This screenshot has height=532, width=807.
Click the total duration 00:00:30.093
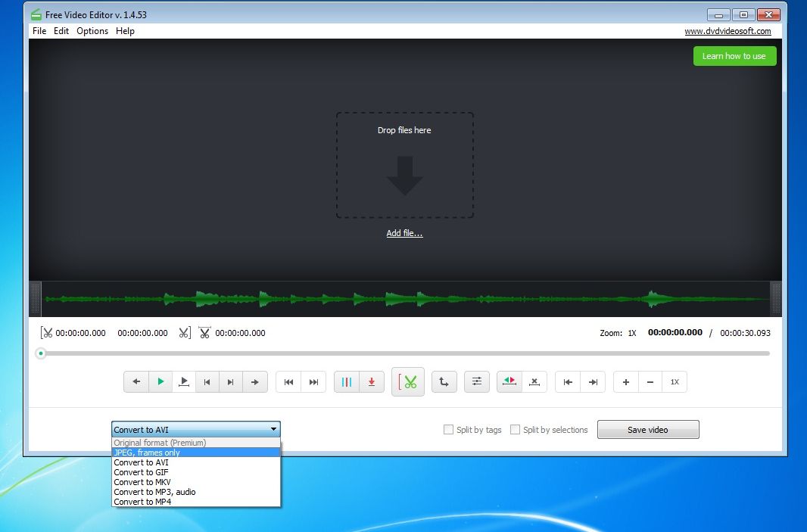[745, 333]
